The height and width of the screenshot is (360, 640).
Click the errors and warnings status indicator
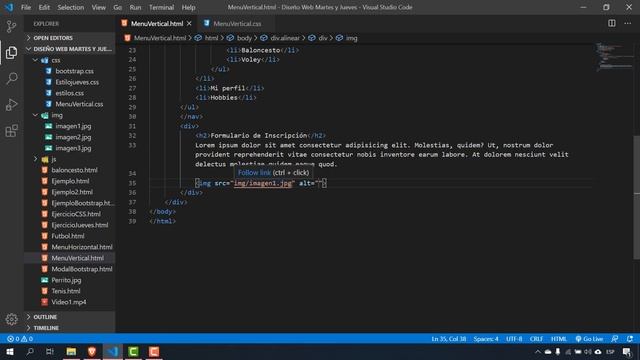[x=20, y=339]
